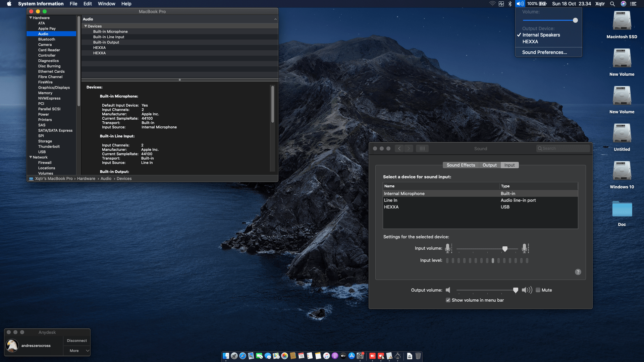Click the menu bar Volume slider
644x362 pixels.
(550, 20)
